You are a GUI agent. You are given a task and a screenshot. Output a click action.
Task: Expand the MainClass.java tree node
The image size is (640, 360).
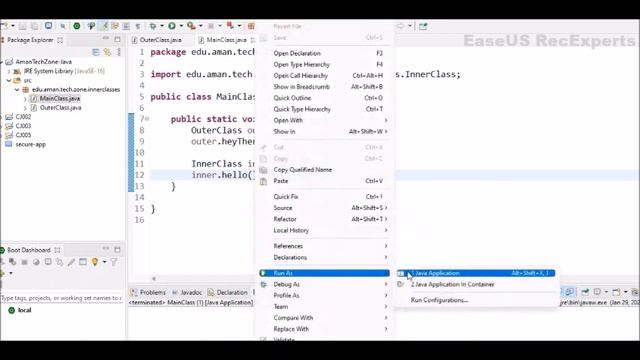pyautogui.click(x=25, y=99)
